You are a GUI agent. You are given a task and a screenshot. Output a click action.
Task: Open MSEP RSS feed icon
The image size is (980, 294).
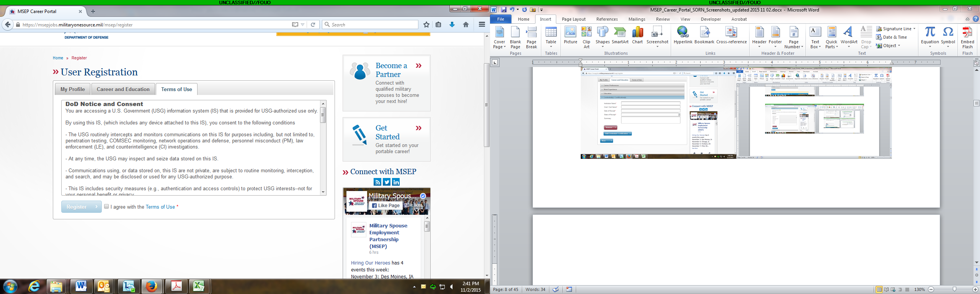[x=377, y=182]
